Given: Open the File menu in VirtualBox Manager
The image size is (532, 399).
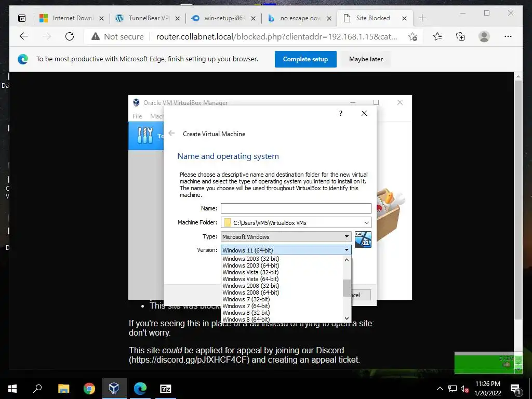Looking at the screenshot, I should tap(137, 116).
